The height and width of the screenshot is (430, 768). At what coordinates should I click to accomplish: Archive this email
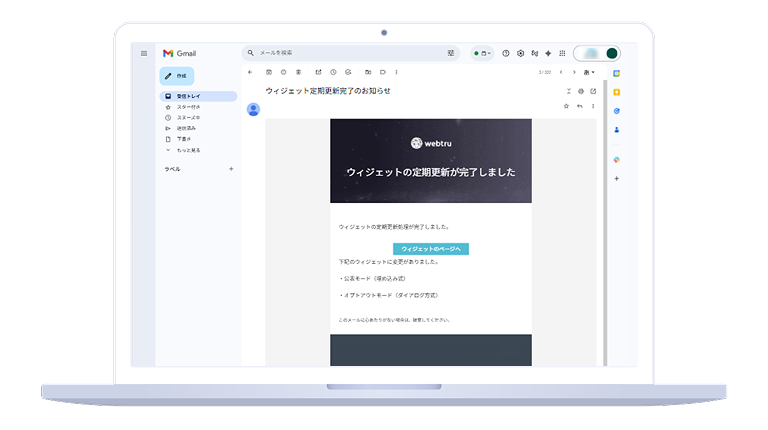[x=269, y=72]
